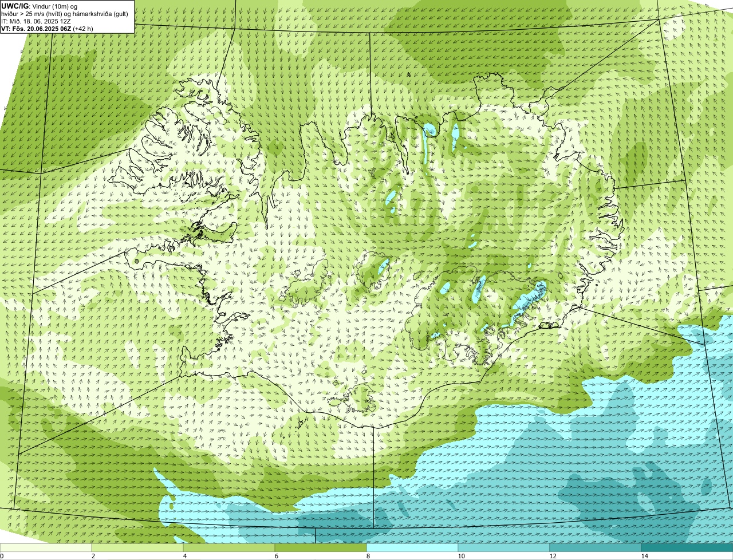
Task: Click the legend tick label '14'
Action: point(645,556)
